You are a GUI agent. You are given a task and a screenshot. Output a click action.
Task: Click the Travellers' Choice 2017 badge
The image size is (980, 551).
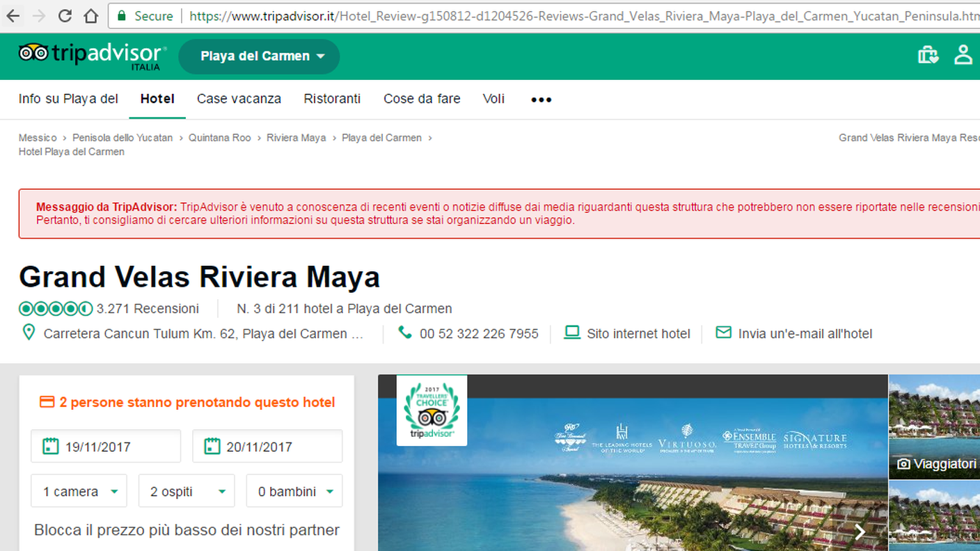click(x=432, y=410)
